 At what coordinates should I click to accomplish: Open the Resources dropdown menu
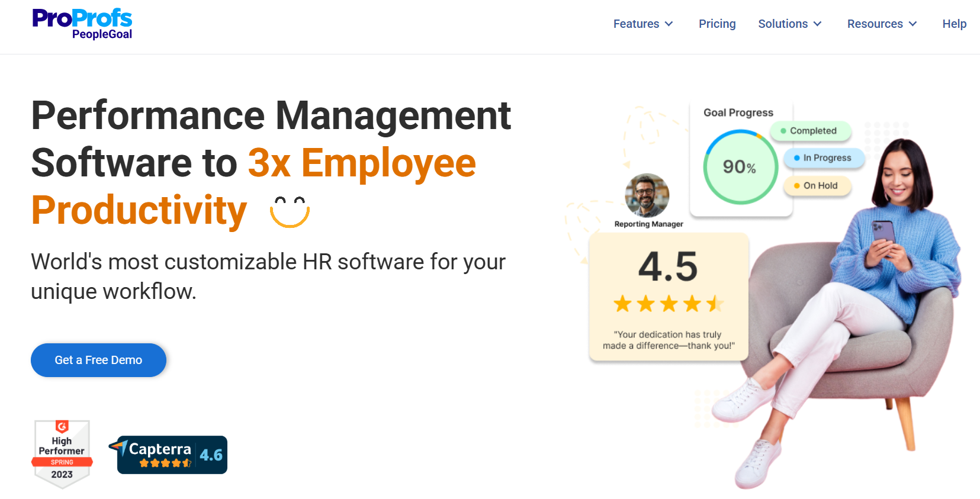tap(881, 24)
